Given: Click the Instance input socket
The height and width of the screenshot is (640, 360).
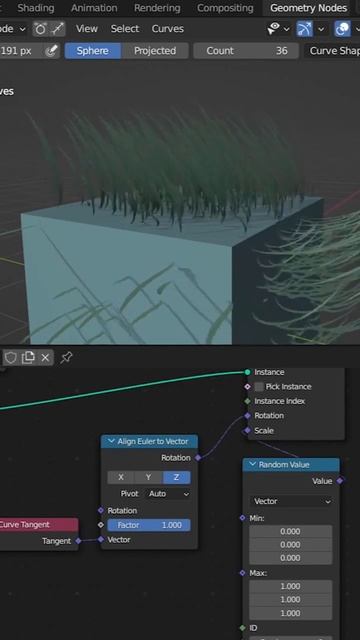Looking at the screenshot, I should click(247, 372).
